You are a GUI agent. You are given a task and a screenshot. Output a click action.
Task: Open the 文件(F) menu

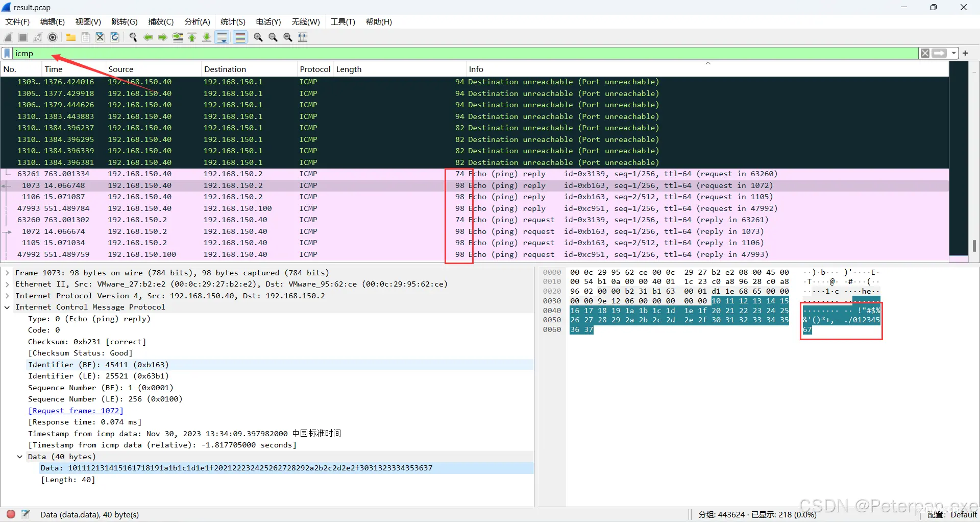coord(17,22)
